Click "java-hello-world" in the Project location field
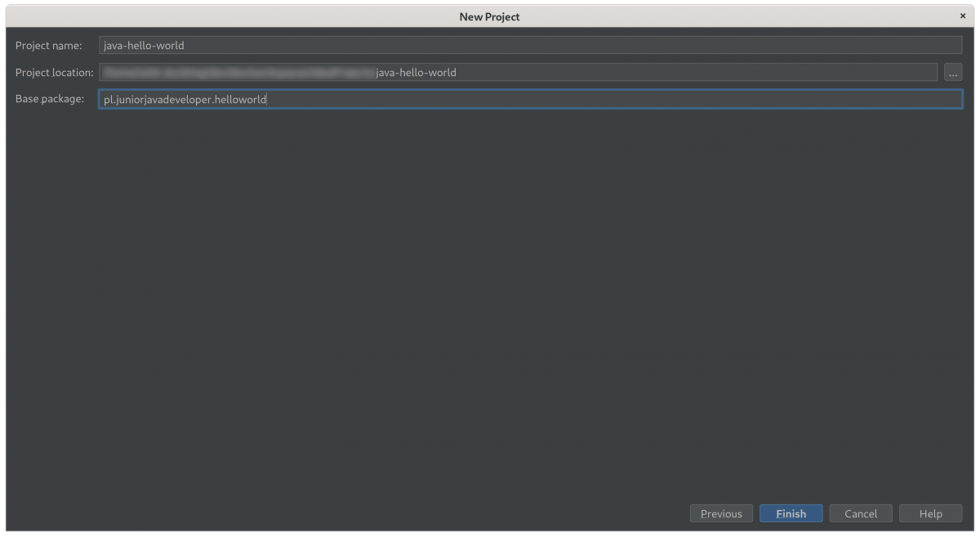The height and width of the screenshot is (537, 980). click(416, 73)
